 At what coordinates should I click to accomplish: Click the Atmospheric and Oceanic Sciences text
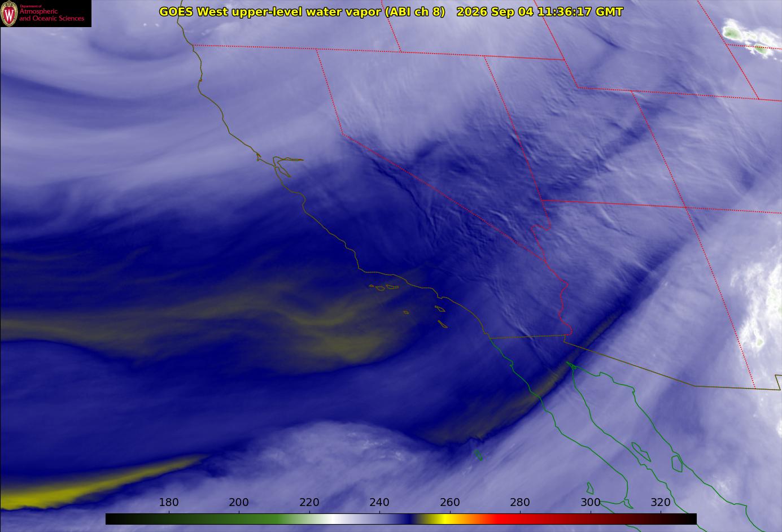(x=51, y=15)
